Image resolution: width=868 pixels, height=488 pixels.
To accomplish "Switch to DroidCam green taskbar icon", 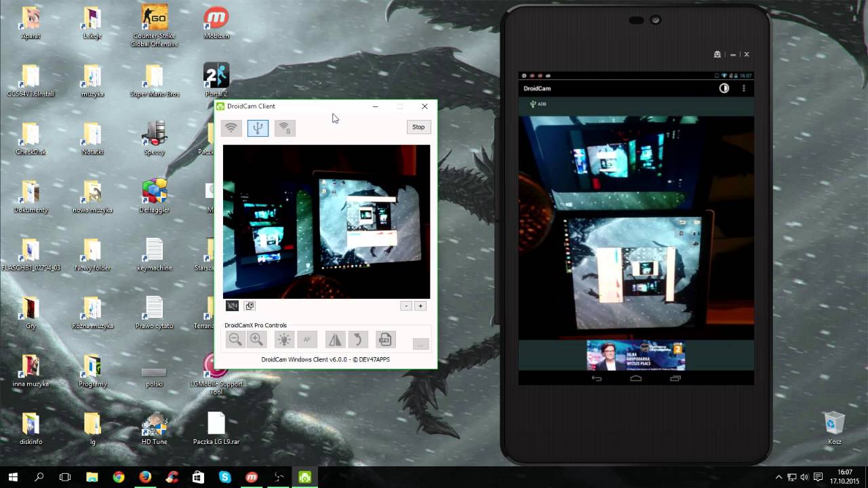I will tap(305, 477).
